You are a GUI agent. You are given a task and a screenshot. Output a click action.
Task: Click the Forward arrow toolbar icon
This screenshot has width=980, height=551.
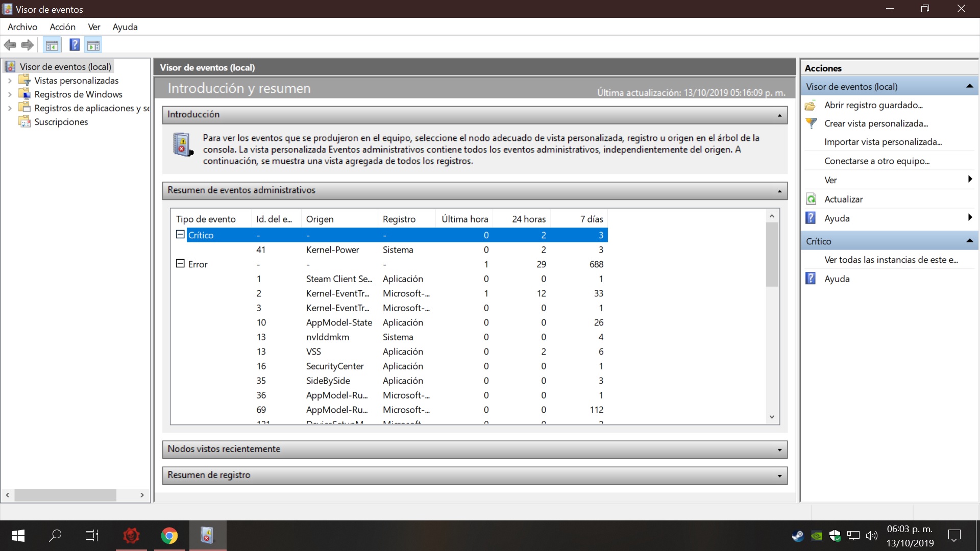pos(28,45)
